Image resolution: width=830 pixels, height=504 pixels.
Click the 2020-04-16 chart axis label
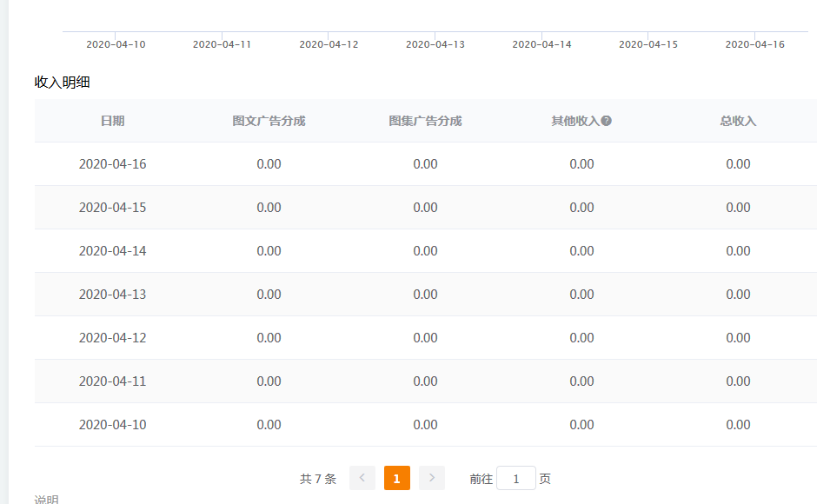point(755,44)
